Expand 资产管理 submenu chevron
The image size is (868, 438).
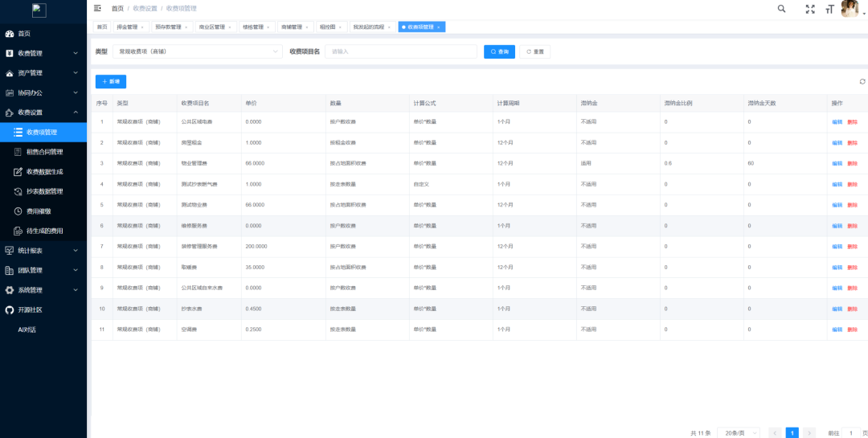[x=76, y=73]
